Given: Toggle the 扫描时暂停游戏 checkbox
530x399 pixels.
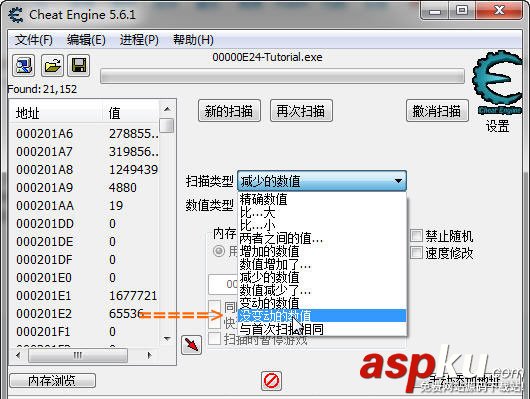Looking at the screenshot, I should click(x=215, y=339).
